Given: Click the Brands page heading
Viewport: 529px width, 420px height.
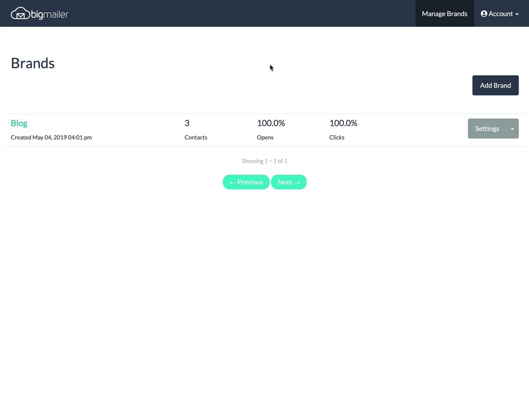Looking at the screenshot, I should (33, 63).
